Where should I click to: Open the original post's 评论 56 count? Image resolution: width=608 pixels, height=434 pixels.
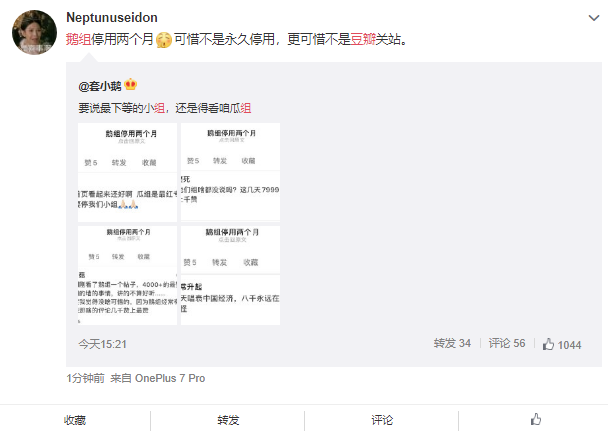click(507, 344)
